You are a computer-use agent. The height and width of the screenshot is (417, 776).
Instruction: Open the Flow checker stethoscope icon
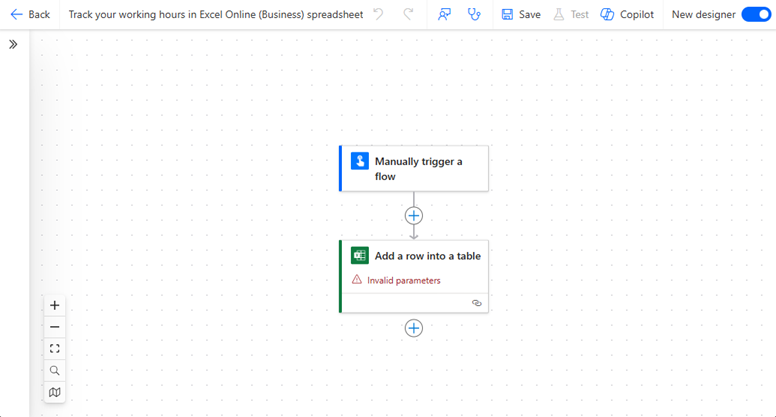474,15
